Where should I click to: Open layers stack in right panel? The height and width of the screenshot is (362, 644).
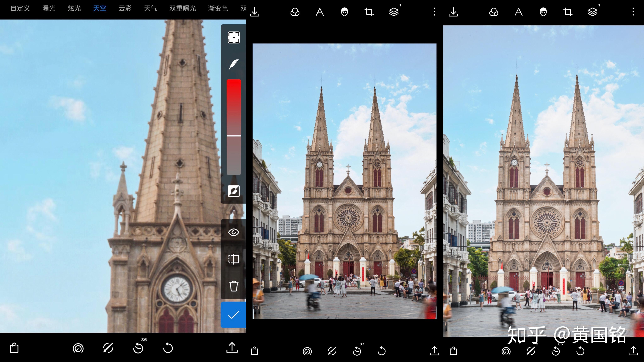tap(592, 12)
